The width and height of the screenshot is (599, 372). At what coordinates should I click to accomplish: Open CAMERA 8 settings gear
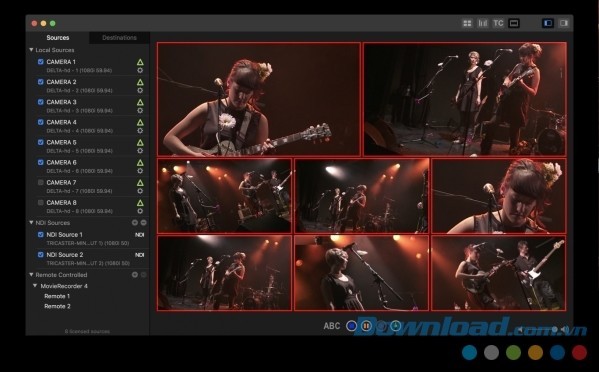(140, 211)
